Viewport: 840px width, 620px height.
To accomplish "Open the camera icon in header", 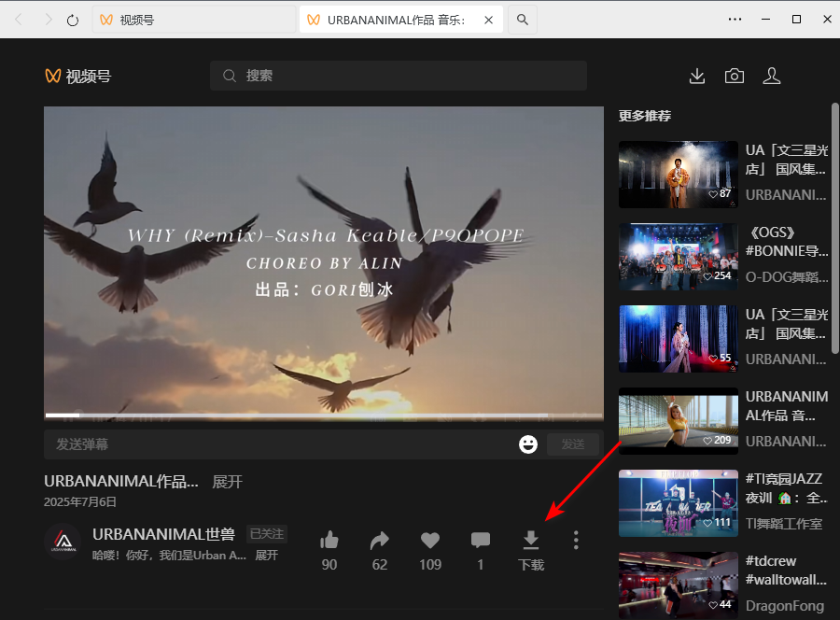I will 735,77.
